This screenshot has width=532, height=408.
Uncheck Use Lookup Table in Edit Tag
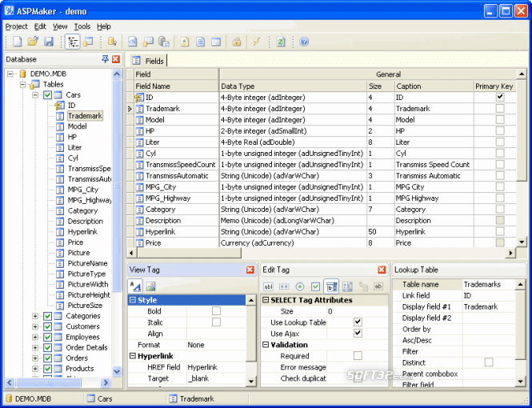coord(358,322)
